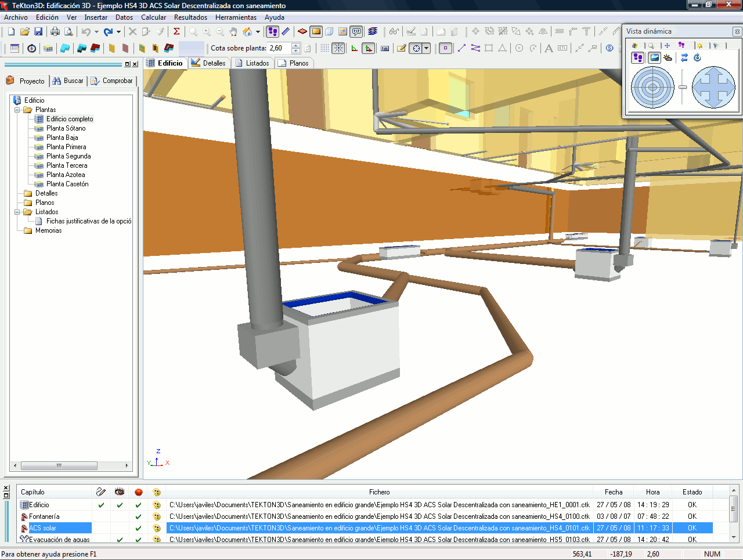Viewport: 743px width, 560px height.
Task: Open the Comprobar panel tab
Action: pyautogui.click(x=112, y=81)
